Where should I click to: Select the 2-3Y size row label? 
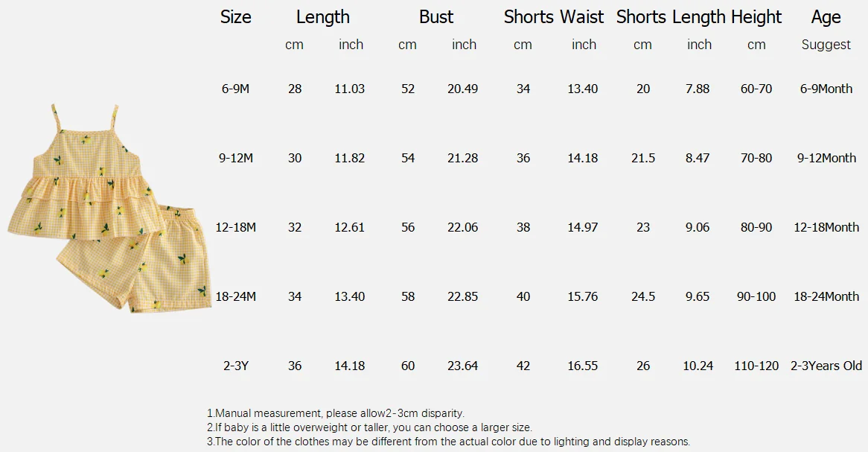236,366
